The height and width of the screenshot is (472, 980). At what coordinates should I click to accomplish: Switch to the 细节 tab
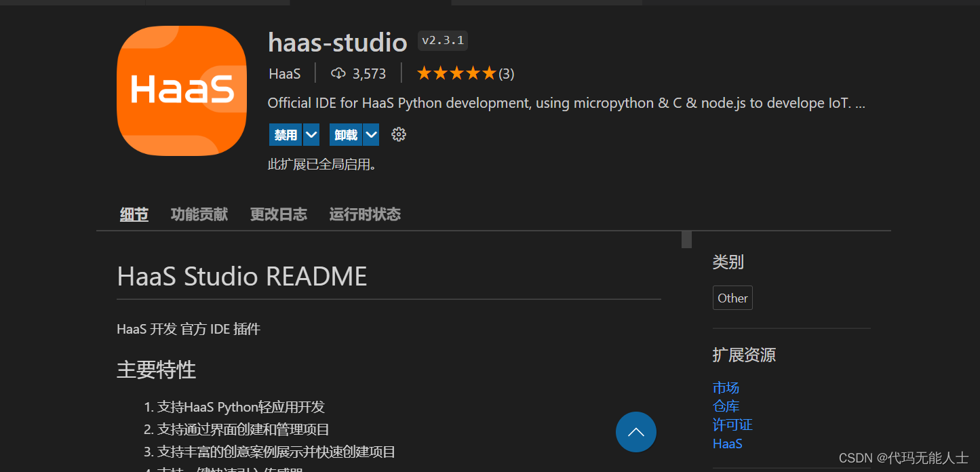tap(134, 214)
